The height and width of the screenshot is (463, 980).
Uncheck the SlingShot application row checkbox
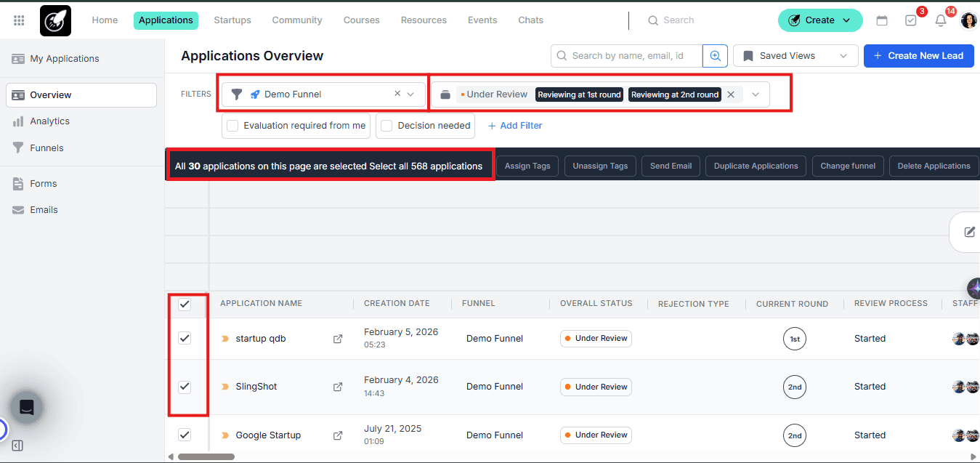pyautogui.click(x=185, y=387)
